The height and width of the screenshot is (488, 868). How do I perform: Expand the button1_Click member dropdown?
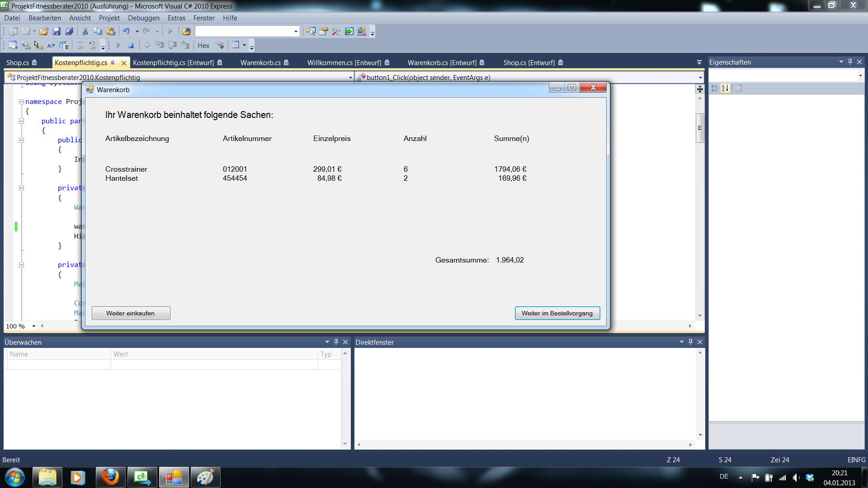pos(700,77)
